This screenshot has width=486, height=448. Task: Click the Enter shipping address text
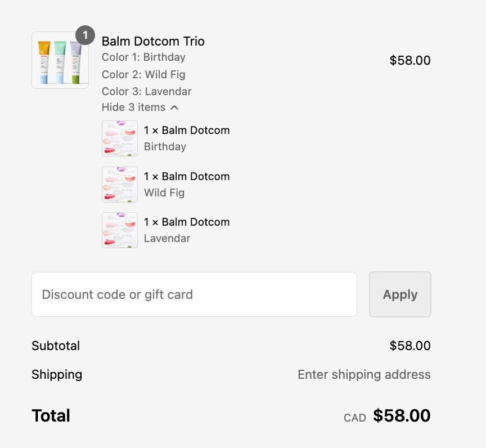pos(364,374)
